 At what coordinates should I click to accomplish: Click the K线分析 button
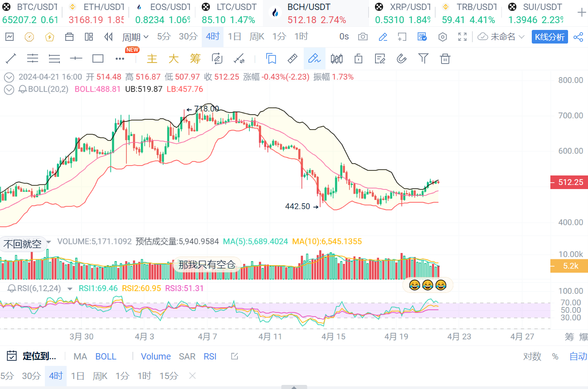[549, 37]
